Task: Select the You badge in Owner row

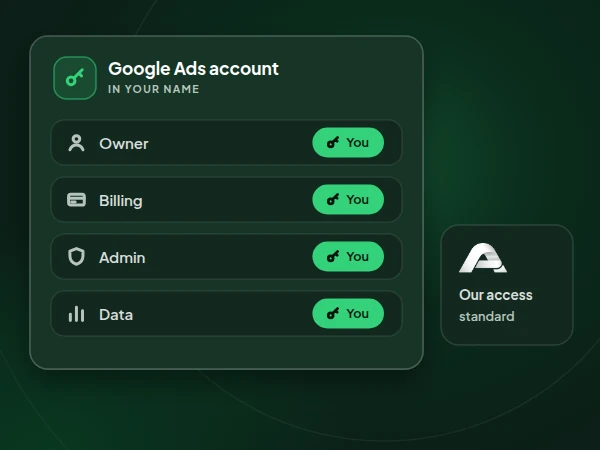Action: [348, 143]
